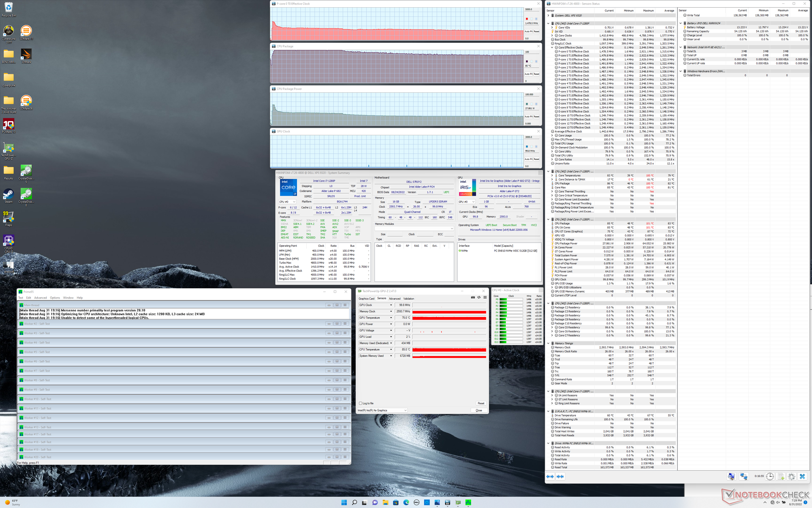Toggle Auto Fit in GPU Clock graph
Viewport: 812px width, 508px height.
click(x=528, y=159)
